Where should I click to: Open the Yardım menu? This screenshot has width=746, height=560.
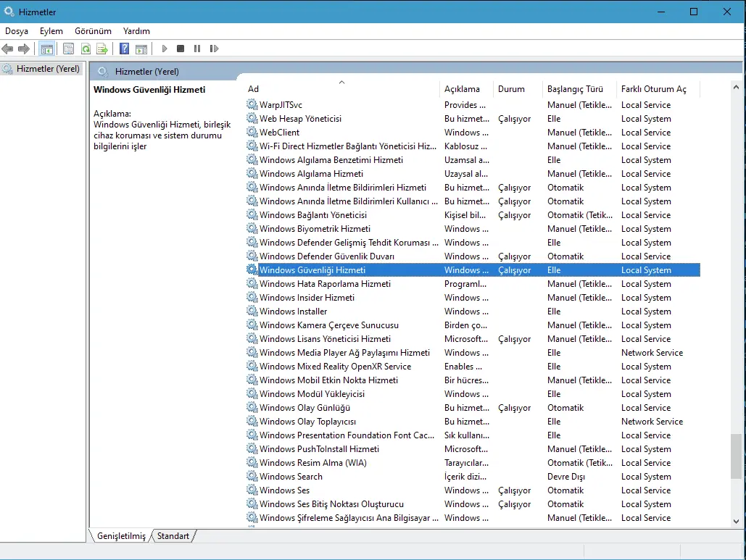[x=136, y=31]
